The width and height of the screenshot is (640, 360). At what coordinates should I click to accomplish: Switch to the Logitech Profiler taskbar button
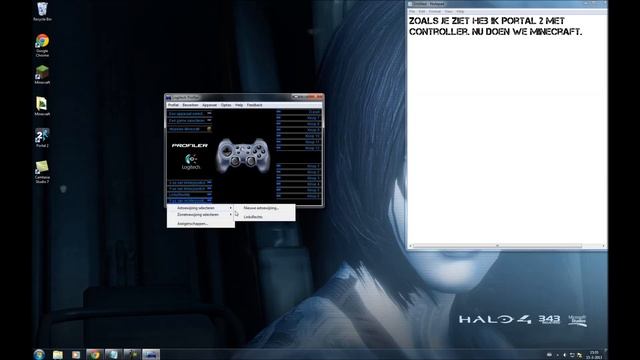(151, 355)
